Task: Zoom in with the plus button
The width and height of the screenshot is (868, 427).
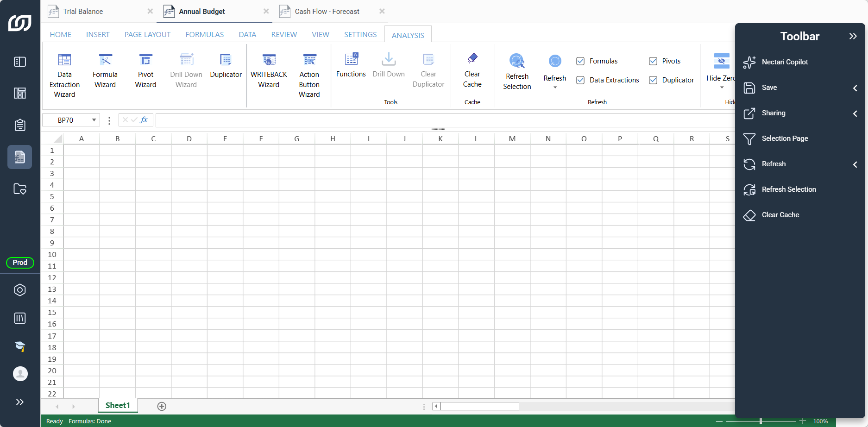Action: pyautogui.click(x=803, y=421)
